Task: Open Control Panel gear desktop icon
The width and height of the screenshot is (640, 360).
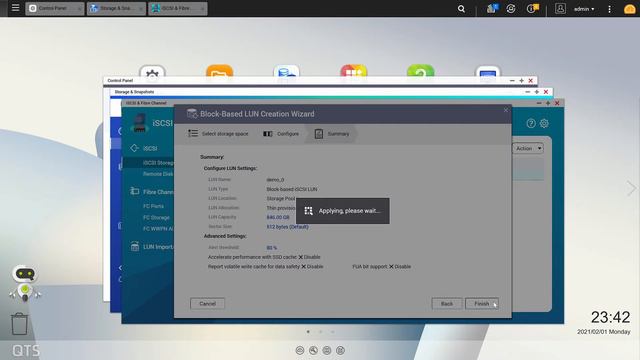Action: tap(152, 71)
